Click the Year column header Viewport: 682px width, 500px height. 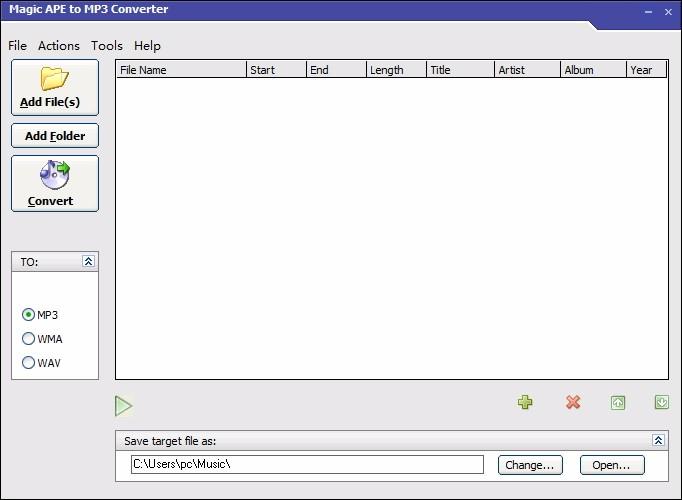pyautogui.click(x=646, y=70)
